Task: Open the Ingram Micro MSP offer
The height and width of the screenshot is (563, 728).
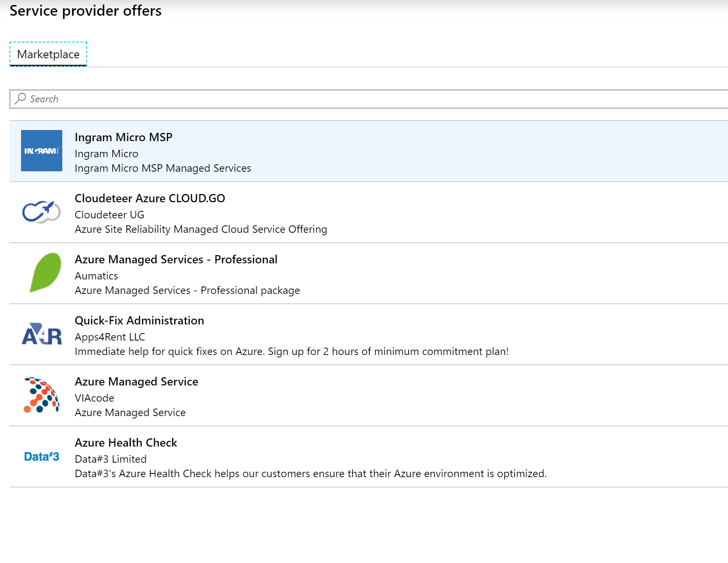Action: 369,151
